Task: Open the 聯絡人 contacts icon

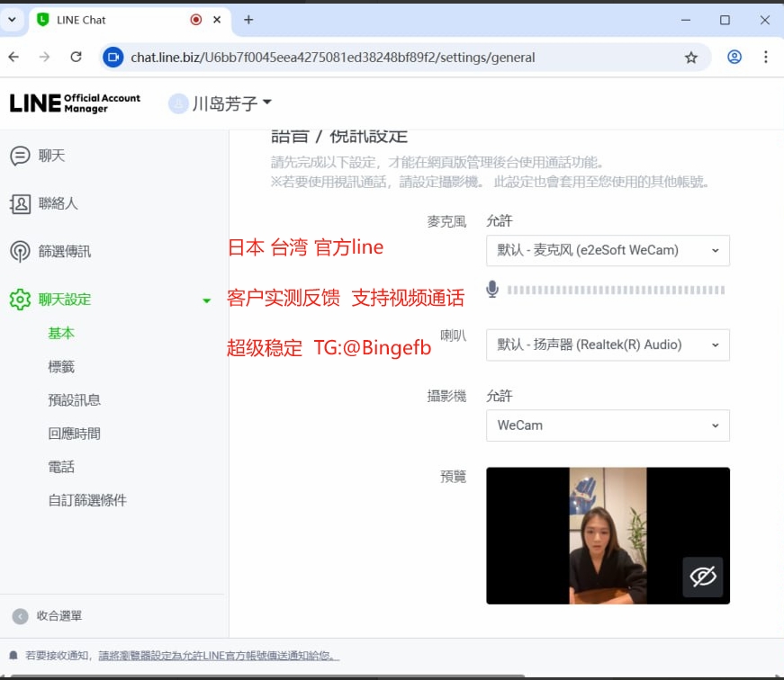Action: [x=20, y=204]
